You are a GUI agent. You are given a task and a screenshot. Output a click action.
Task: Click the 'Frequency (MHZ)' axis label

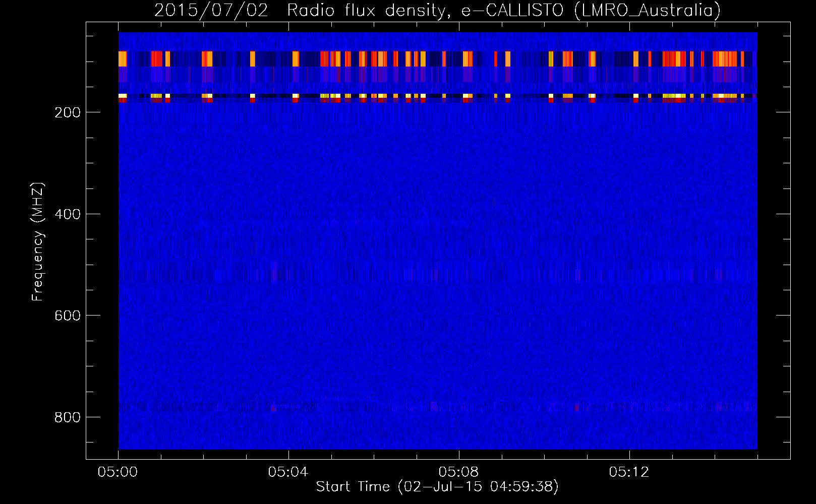(x=38, y=241)
